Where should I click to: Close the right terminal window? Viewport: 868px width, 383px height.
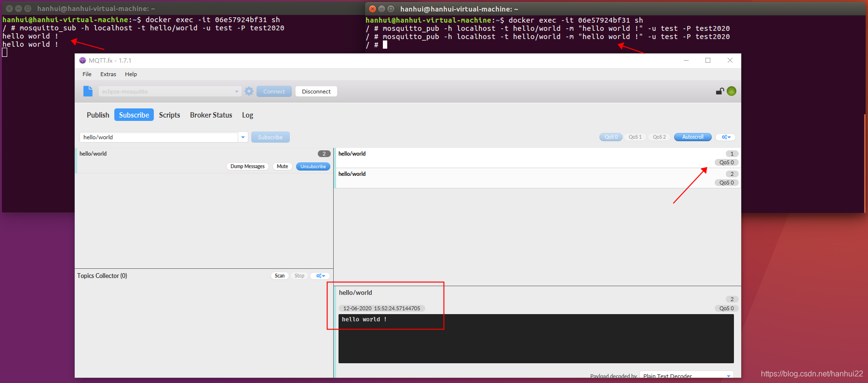(372, 9)
